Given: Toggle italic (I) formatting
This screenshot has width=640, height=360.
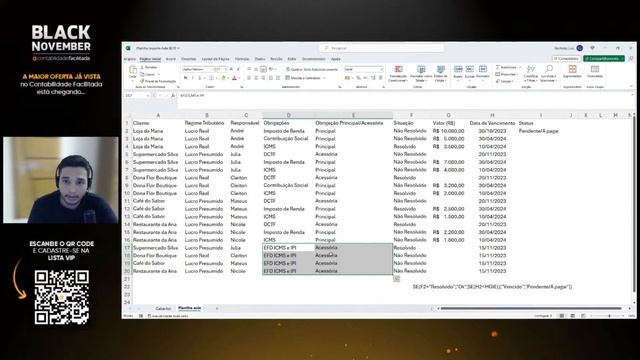Looking at the screenshot, I should pos(193,78).
